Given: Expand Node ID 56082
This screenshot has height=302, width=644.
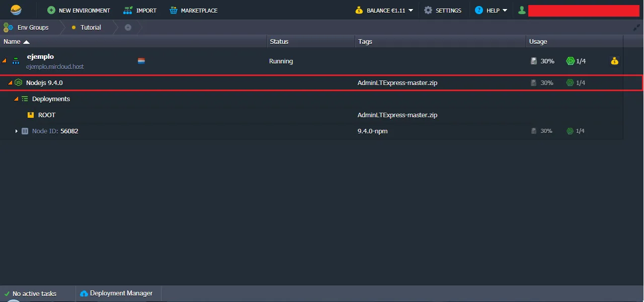Looking at the screenshot, I should (16, 131).
